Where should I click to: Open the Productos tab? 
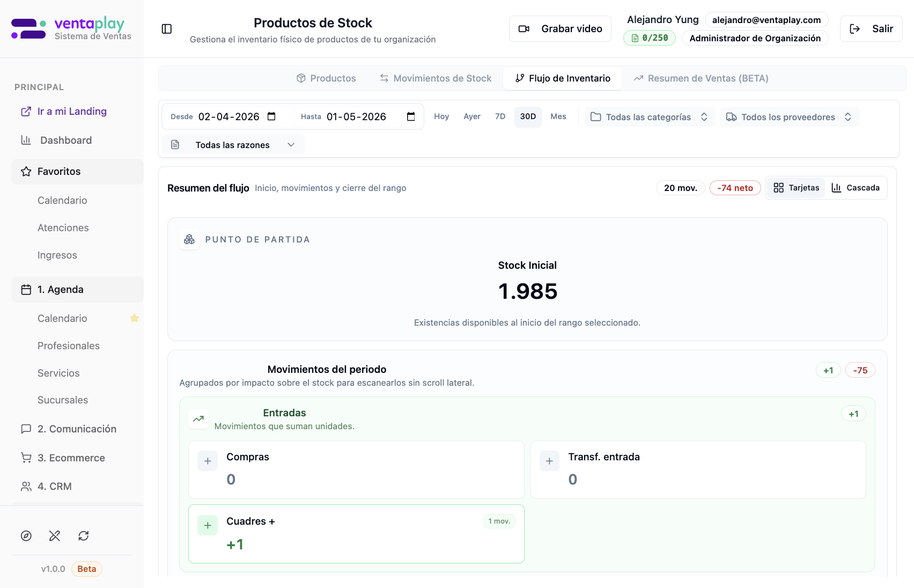coord(326,78)
